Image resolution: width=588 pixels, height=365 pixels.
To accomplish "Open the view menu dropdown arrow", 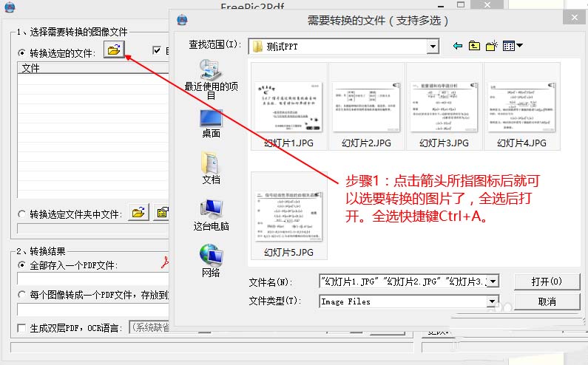I will [x=519, y=46].
